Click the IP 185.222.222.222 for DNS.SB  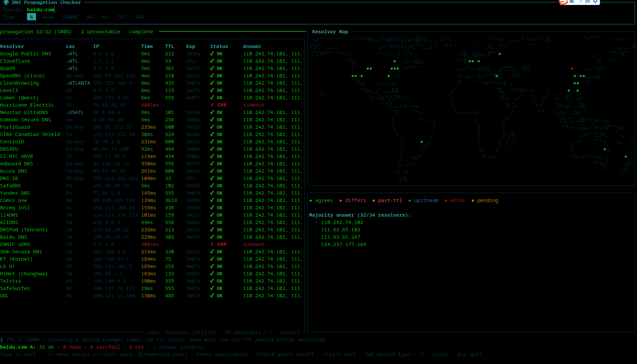[x=115, y=178]
